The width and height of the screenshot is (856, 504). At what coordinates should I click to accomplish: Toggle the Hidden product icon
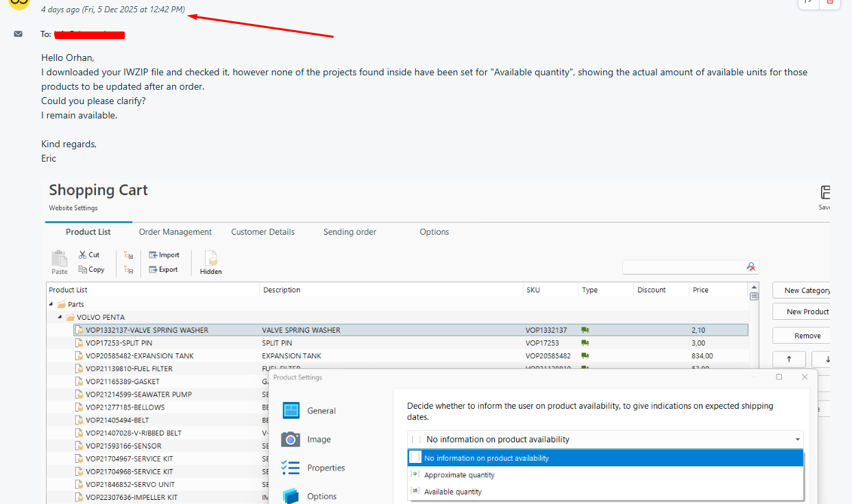[211, 260]
